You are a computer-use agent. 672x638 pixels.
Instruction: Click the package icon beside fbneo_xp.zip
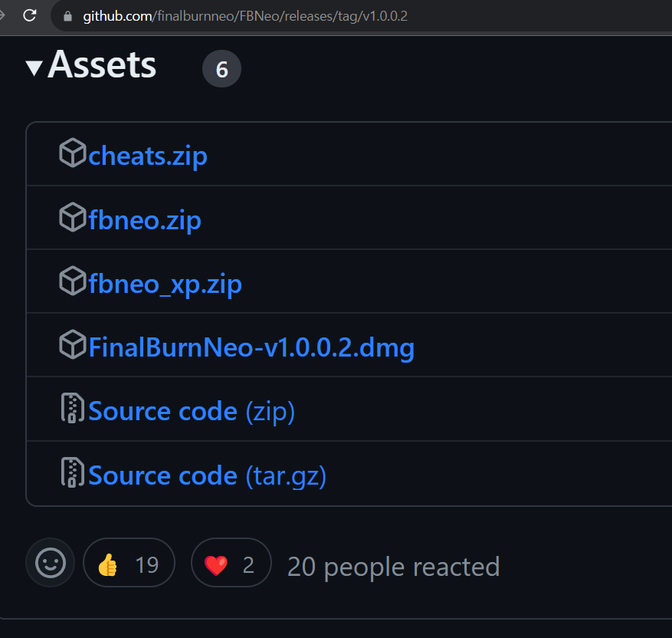[x=73, y=281]
